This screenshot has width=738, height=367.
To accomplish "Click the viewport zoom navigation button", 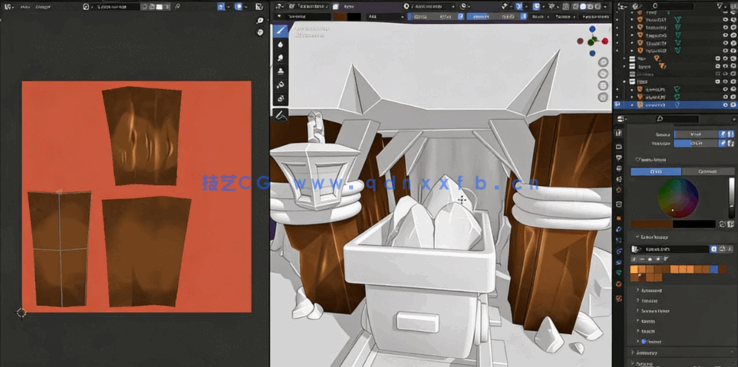I will 603,62.
